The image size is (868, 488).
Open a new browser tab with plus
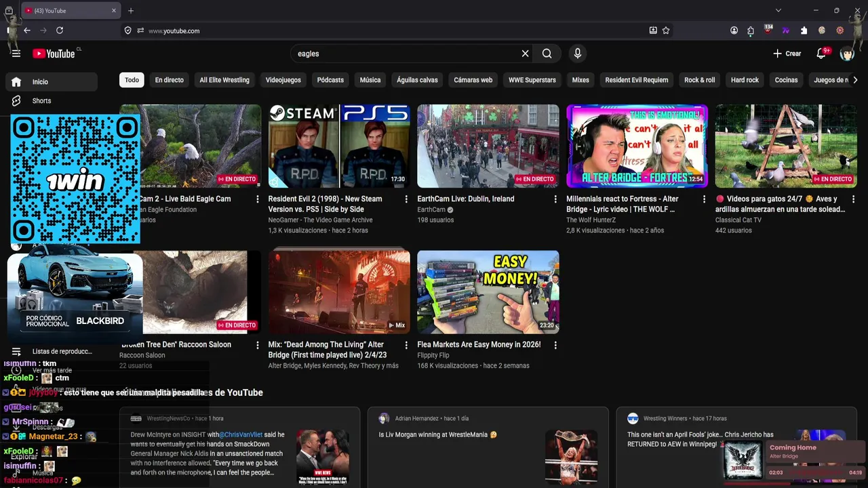coord(131,10)
